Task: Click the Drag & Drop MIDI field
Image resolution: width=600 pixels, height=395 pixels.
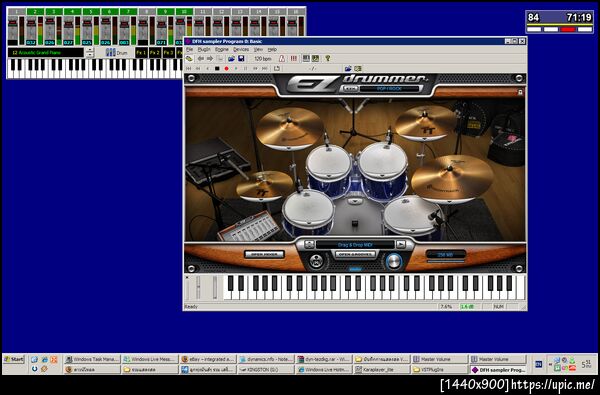Action: pos(355,245)
